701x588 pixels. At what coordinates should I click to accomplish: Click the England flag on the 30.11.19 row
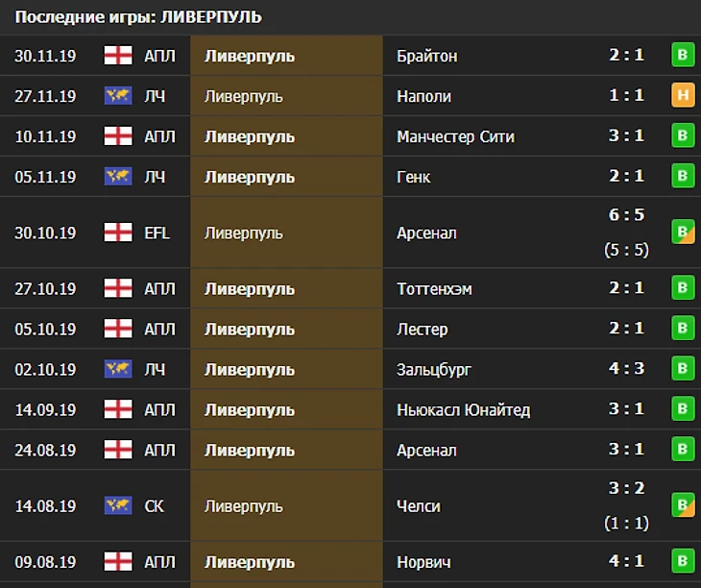118,56
